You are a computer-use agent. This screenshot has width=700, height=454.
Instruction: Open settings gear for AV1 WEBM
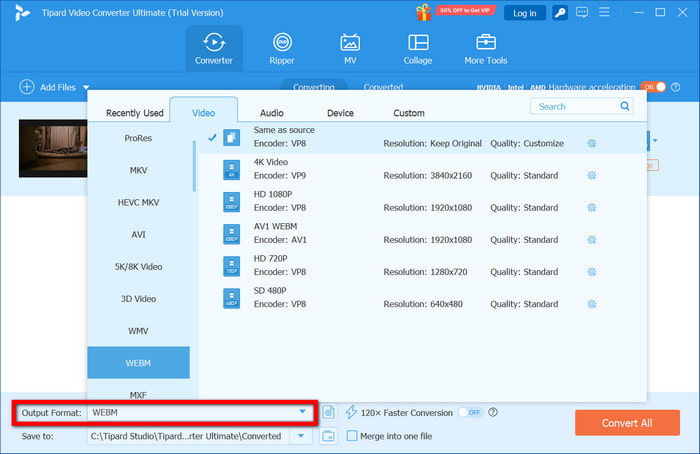[592, 240]
